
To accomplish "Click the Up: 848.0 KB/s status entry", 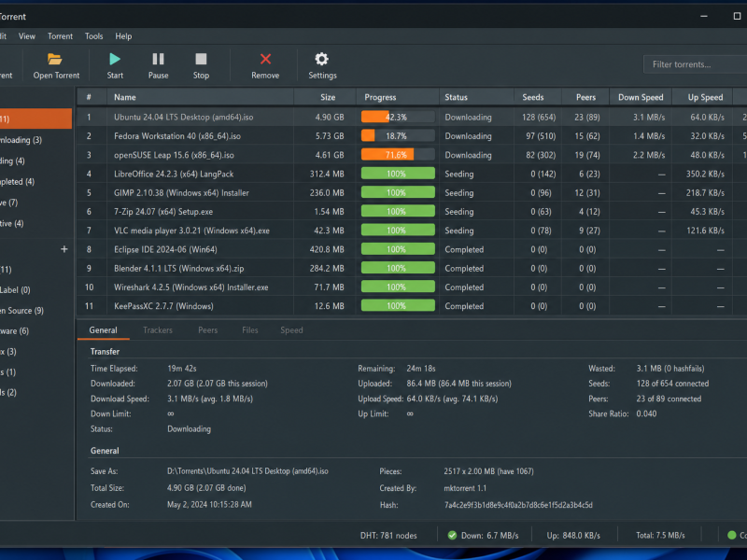I will tap(573, 535).
